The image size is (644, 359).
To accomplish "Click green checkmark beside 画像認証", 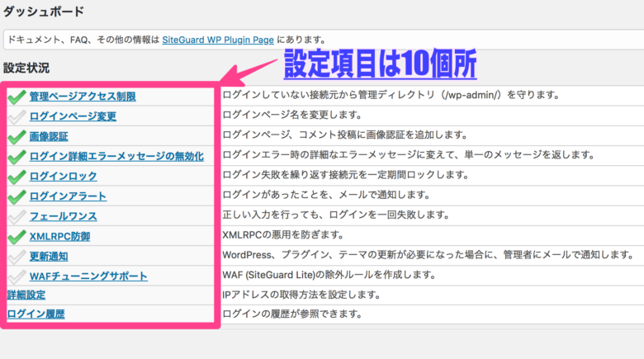I will (x=17, y=137).
